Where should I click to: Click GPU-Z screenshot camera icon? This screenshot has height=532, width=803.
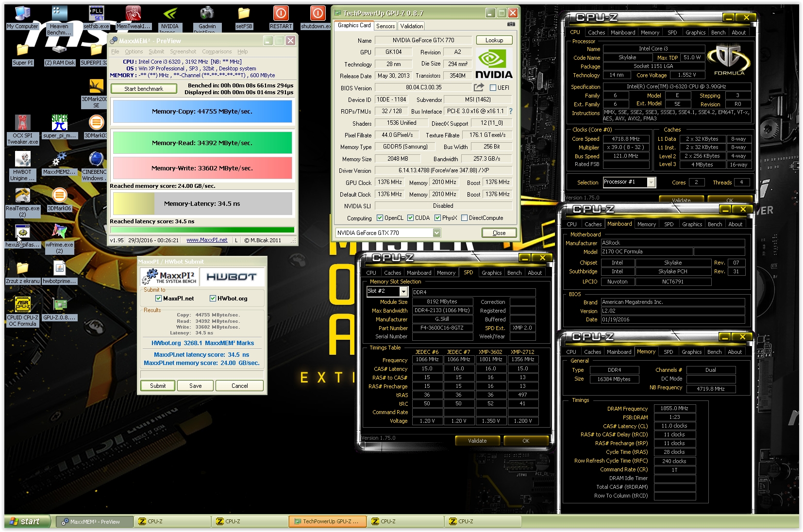(511, 24)
